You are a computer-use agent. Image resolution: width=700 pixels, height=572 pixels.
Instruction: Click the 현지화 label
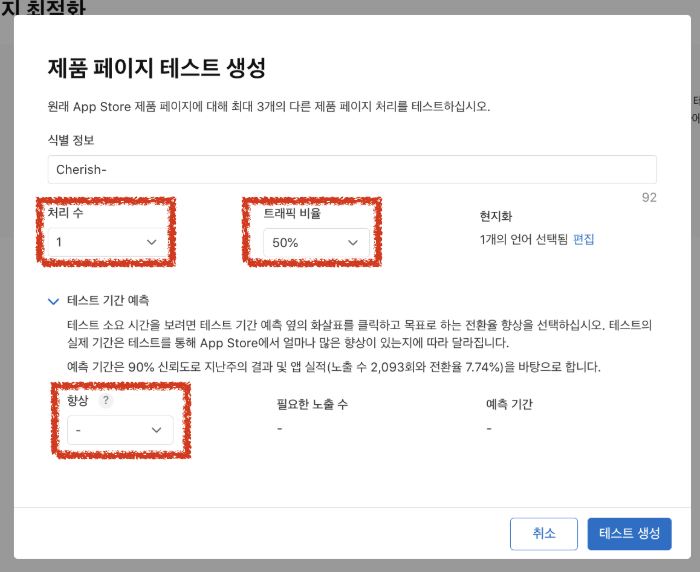coord(496,217)
